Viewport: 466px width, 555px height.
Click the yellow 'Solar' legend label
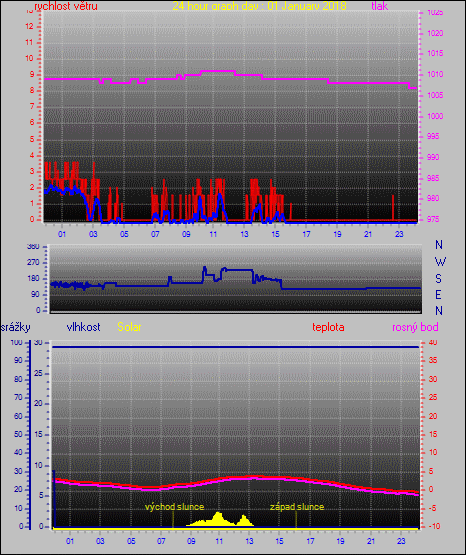coord(129,327)
